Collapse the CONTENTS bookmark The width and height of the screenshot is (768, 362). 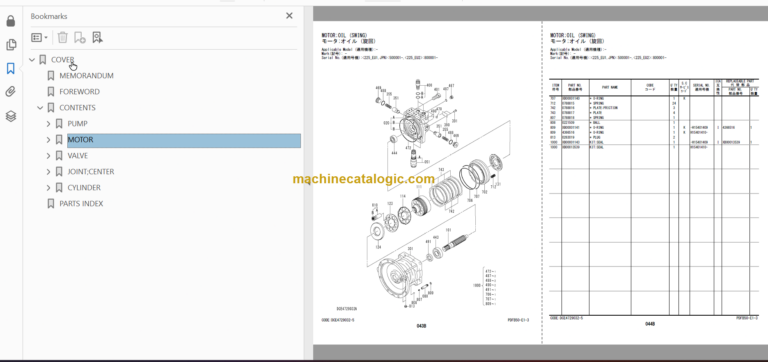click(x=40, y=108)
